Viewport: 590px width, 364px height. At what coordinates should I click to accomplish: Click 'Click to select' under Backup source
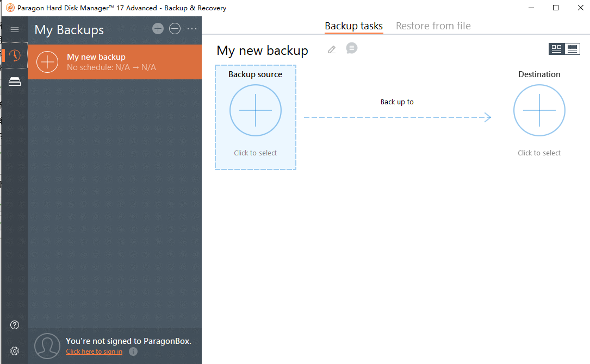pos(256,153)
